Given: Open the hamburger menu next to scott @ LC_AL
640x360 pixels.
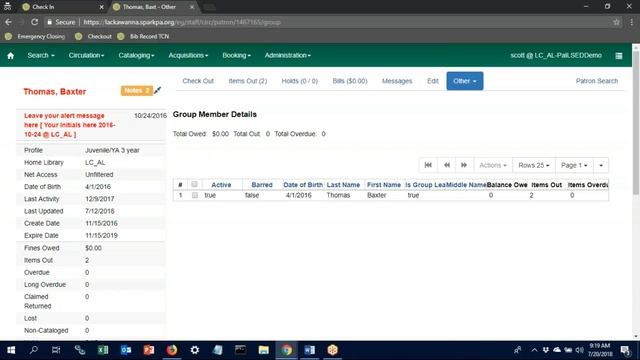Looking at the screenshot, I should pyautogui.click(x=619, y=56).
